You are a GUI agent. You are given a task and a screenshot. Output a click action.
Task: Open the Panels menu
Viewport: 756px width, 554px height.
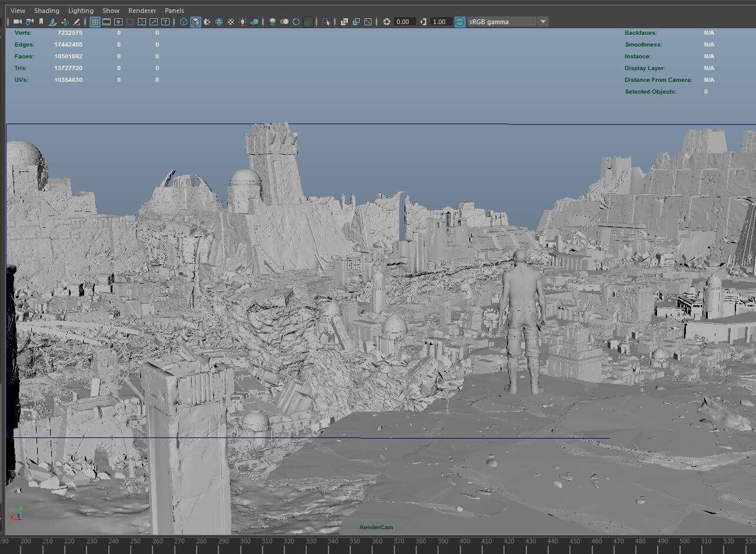[174, 11]
